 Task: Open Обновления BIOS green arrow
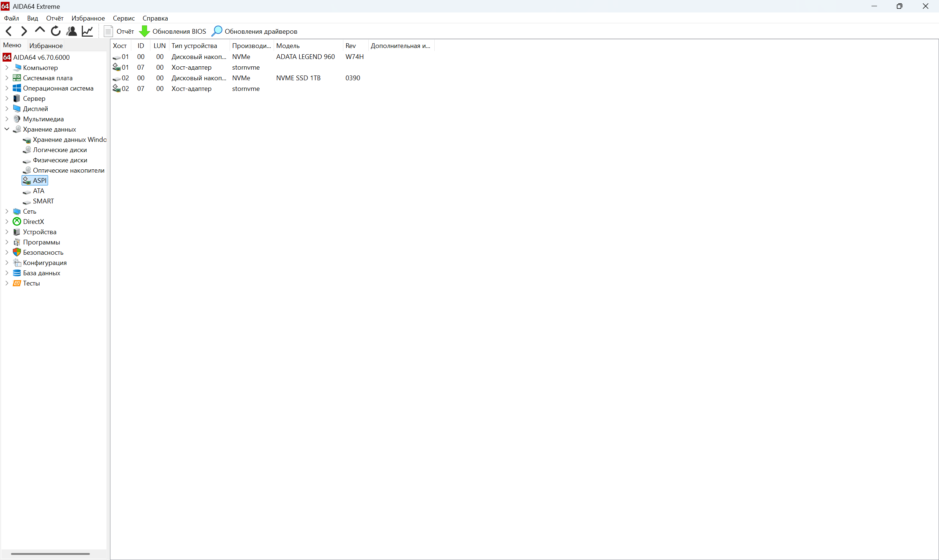click(x=144, y=31)
